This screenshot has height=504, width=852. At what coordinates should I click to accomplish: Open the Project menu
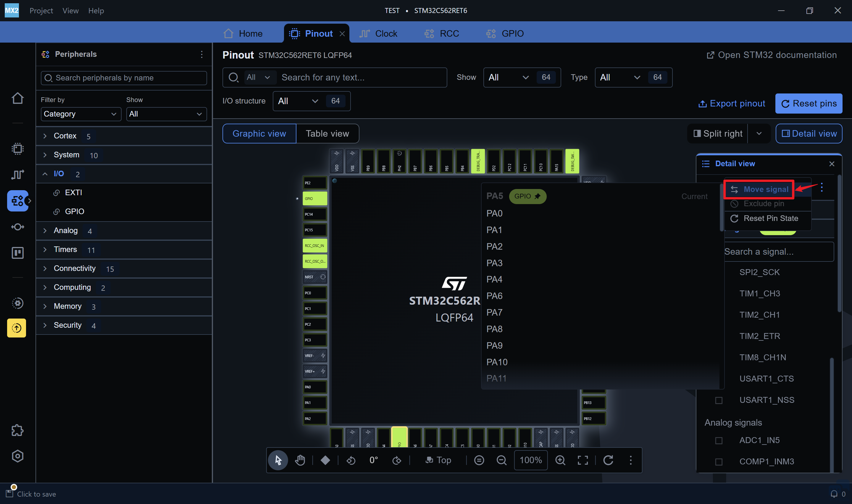tap(41, 11)
